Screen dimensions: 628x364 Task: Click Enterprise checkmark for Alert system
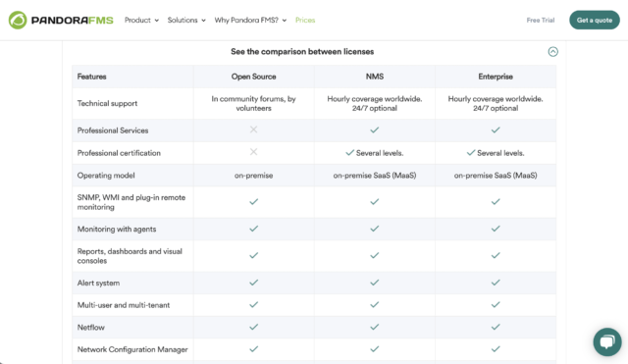(496, 283)
